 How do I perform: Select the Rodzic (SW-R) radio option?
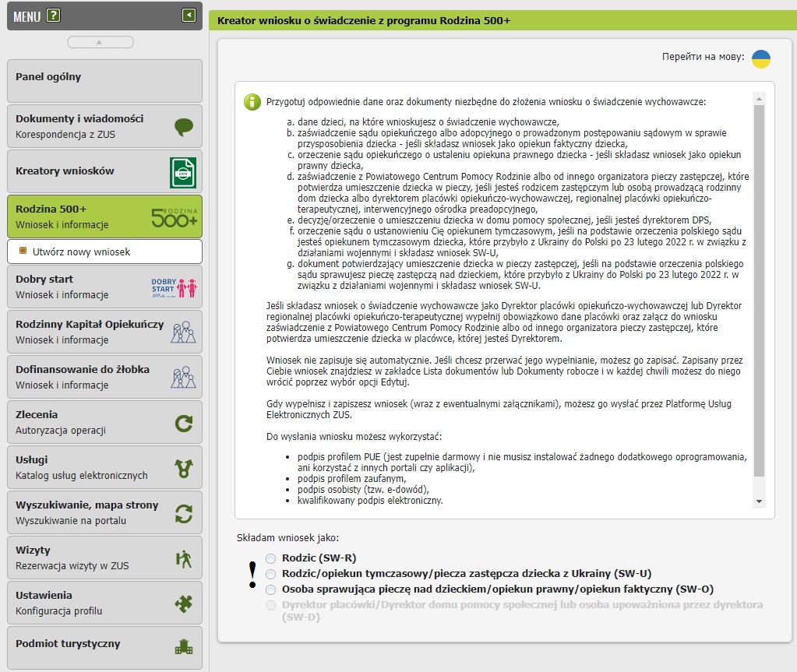tap(270, 558)
